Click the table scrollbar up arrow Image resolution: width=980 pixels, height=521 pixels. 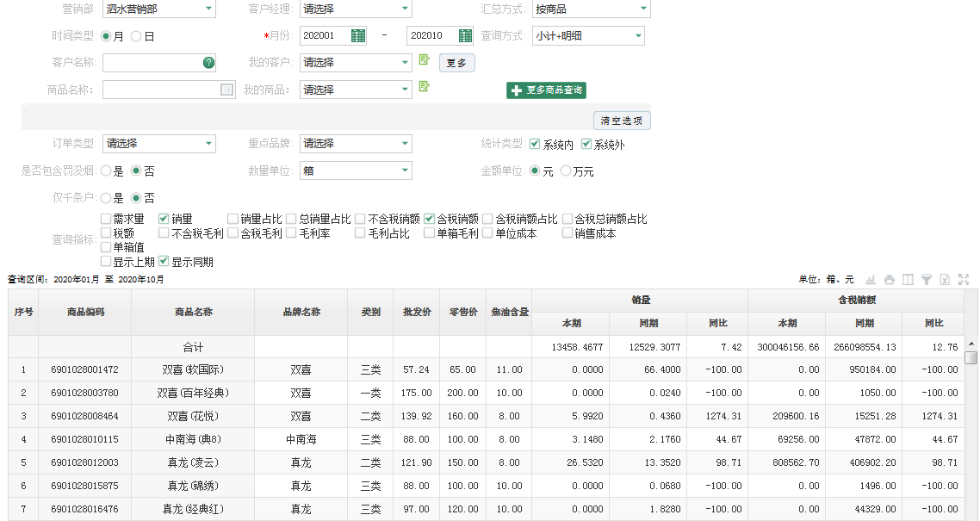pos(971,344)
